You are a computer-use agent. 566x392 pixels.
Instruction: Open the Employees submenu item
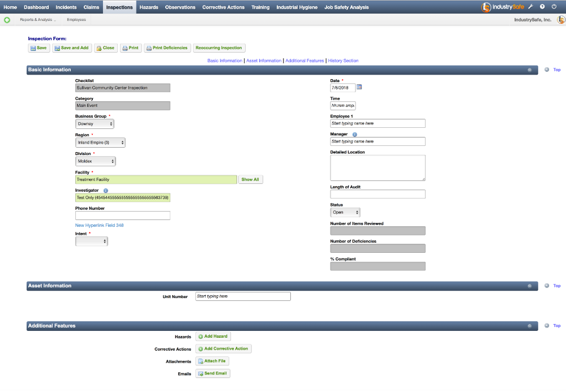point(76,20)
